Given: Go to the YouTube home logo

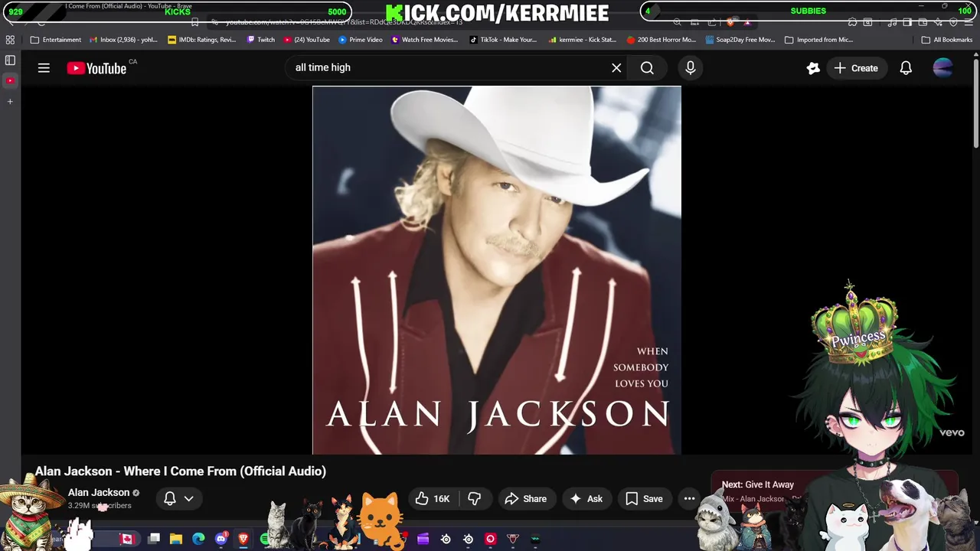Looking at the screenshot, I should coord(96,68).
